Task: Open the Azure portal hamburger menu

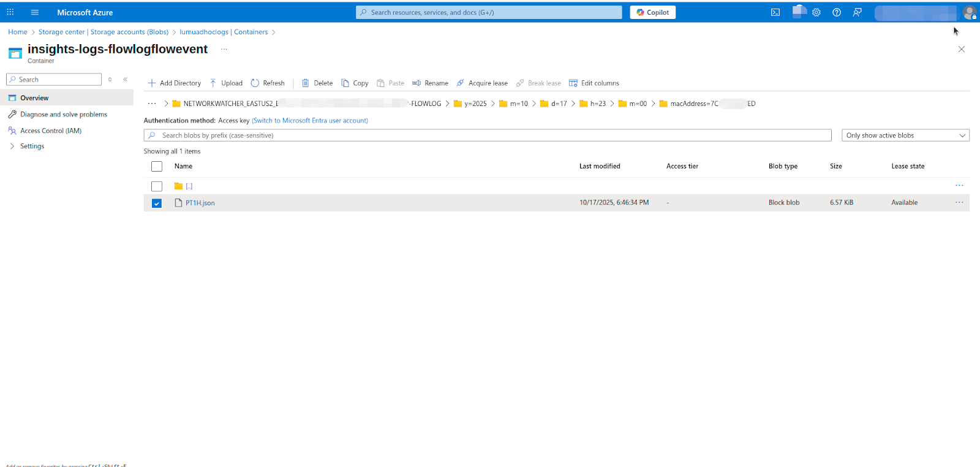Action: [x=35, y=12]
